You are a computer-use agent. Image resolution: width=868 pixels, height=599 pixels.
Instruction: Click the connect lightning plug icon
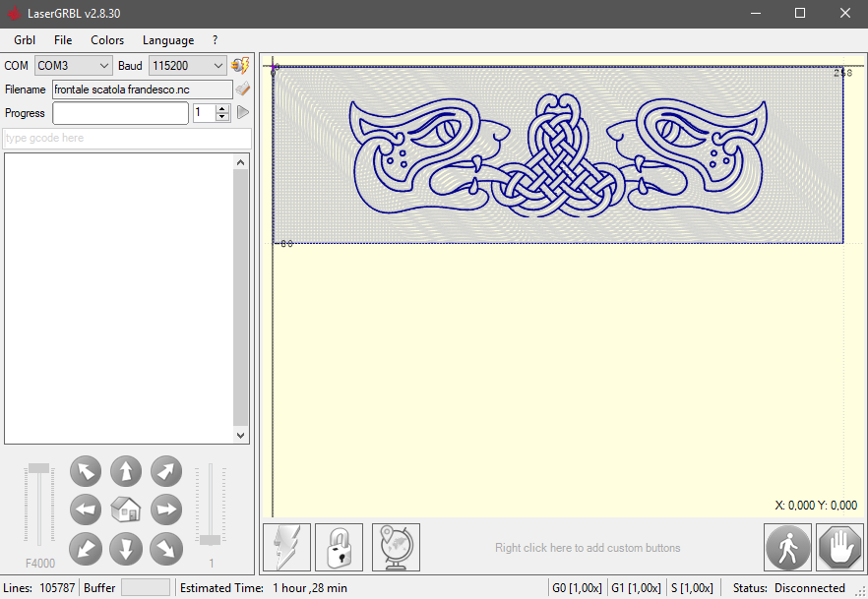coord(240,66)
